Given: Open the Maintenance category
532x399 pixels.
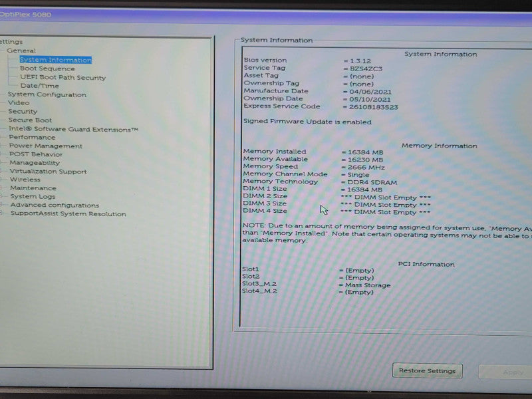Looking at the screenshot, I should [x=33, y=188].
